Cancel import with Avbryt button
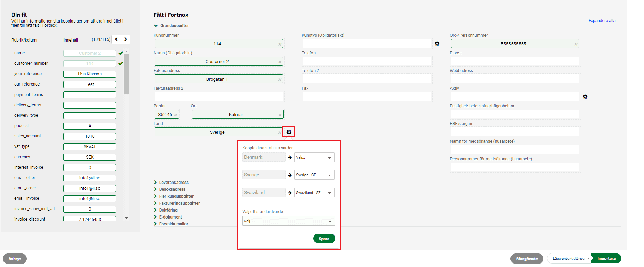Image resolution: width=644 pixels, height=267 pixels. [15, 259]
